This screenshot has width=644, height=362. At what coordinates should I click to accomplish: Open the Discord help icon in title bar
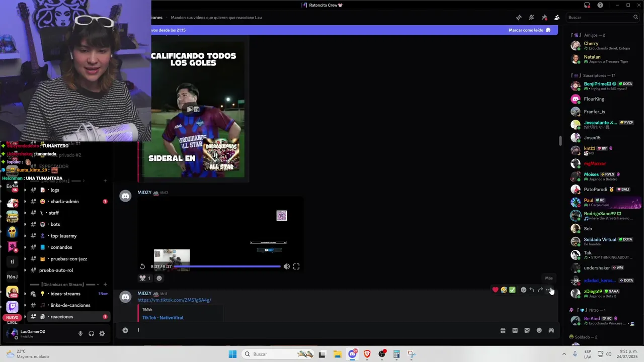pyautogui.click(x=600, y=5)
